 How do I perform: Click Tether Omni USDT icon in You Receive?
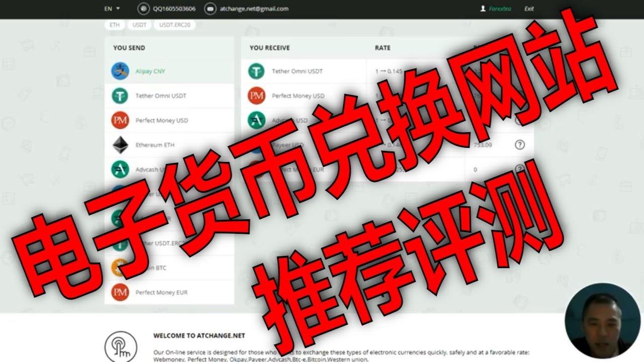click(x=257, y=71)
